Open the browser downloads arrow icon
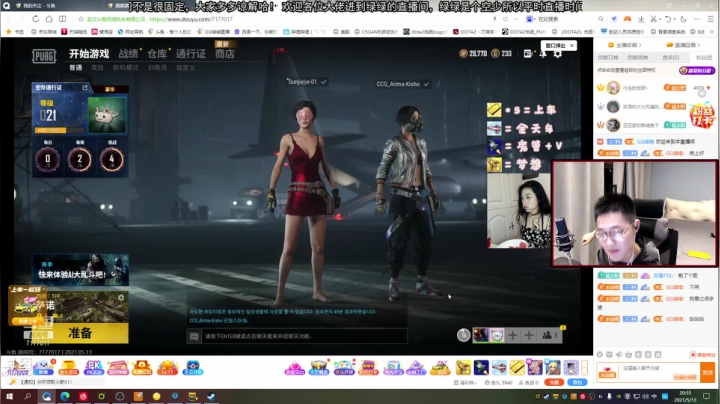The image size is (720, 404). [x=641, y=19]
